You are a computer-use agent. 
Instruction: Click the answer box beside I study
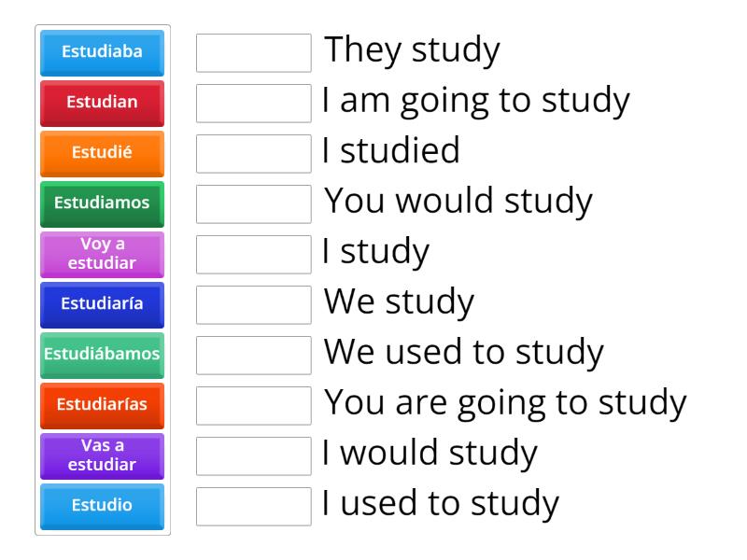click(253, 255)
